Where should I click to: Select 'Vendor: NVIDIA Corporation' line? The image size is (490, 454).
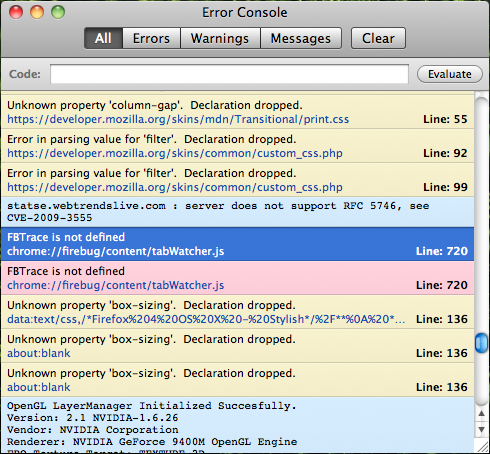tap(93, 430)
